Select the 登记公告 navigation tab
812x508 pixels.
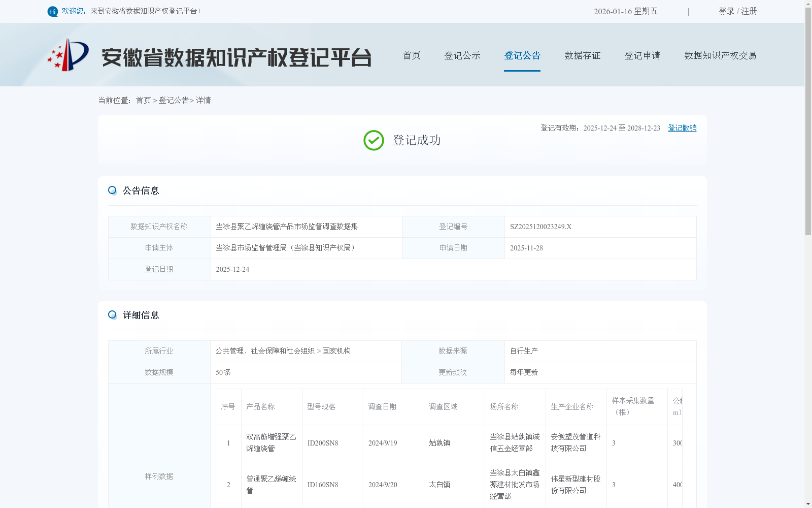(x=522, y=55)
